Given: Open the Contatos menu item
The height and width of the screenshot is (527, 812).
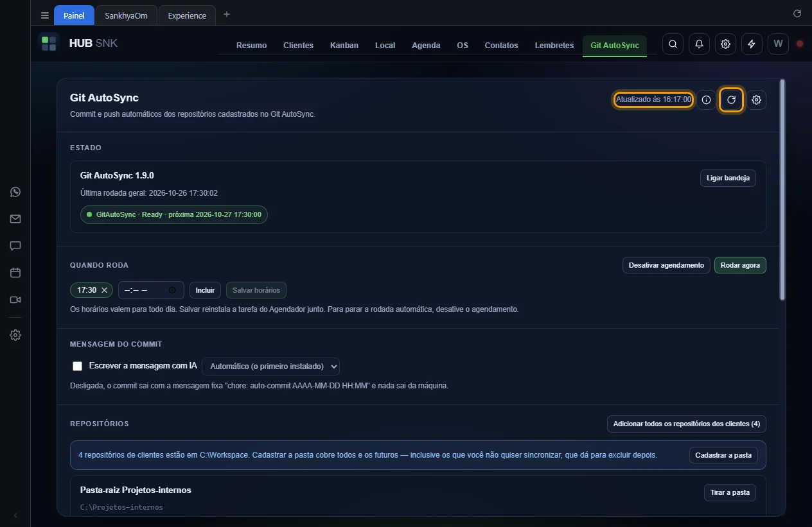Looking at the screenshot, I should coord(501,46).
